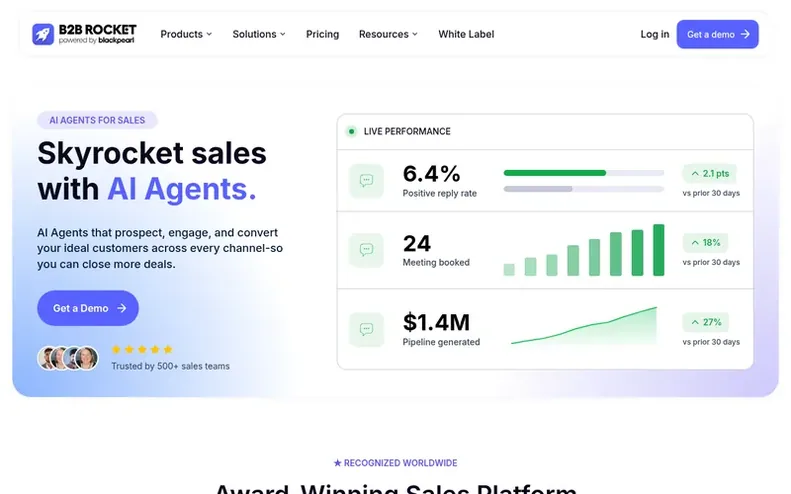
Task: Open the Pricing page
Action: coord(322,34)
